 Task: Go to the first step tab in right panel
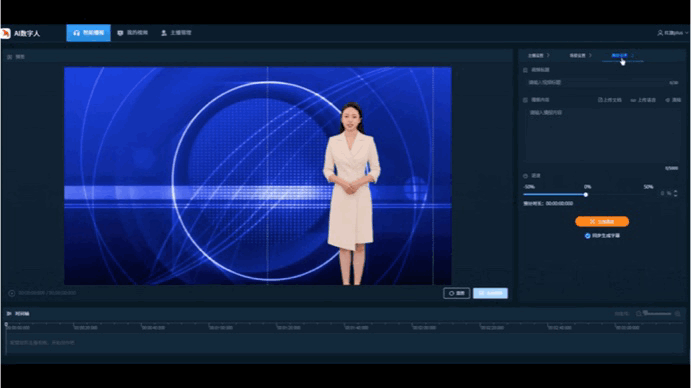539,56
